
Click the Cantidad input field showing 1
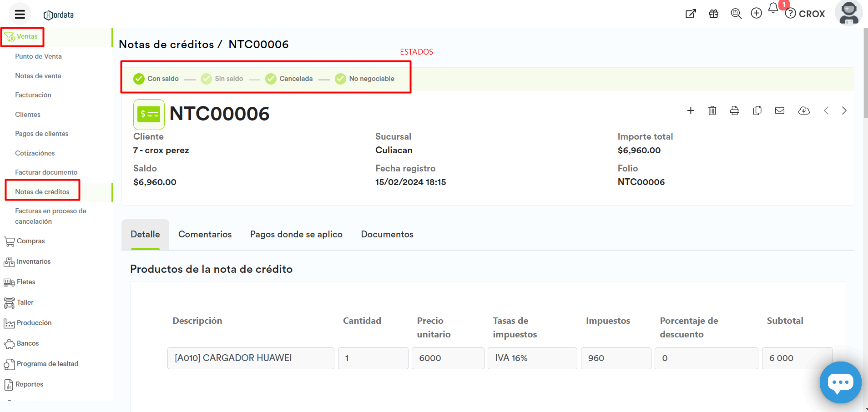click(x=373, y=358)
